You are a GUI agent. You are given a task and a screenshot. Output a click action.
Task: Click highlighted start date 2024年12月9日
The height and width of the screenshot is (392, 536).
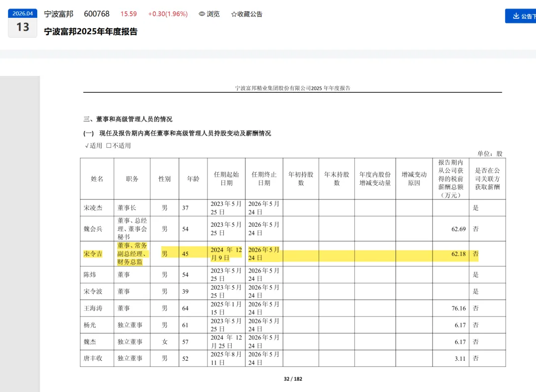click(226, 254)
